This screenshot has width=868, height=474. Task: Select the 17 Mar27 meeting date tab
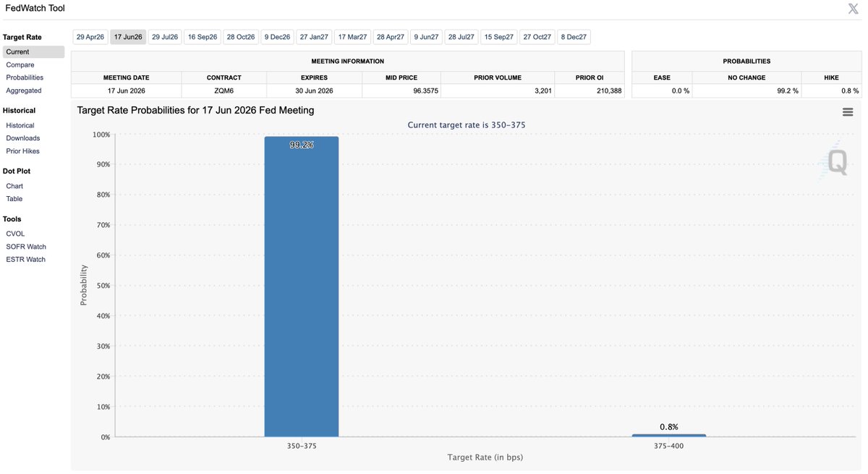[x=352, y=36]
